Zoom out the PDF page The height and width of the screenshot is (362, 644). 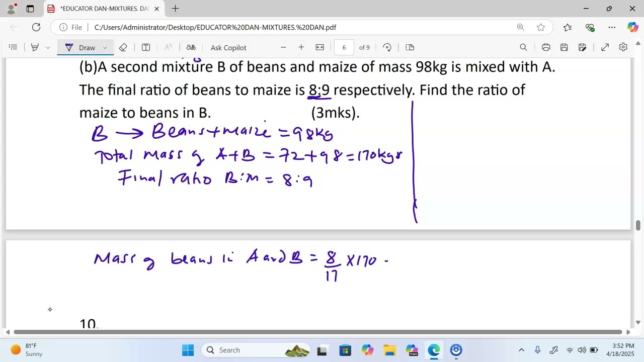(x=283, y=47)
